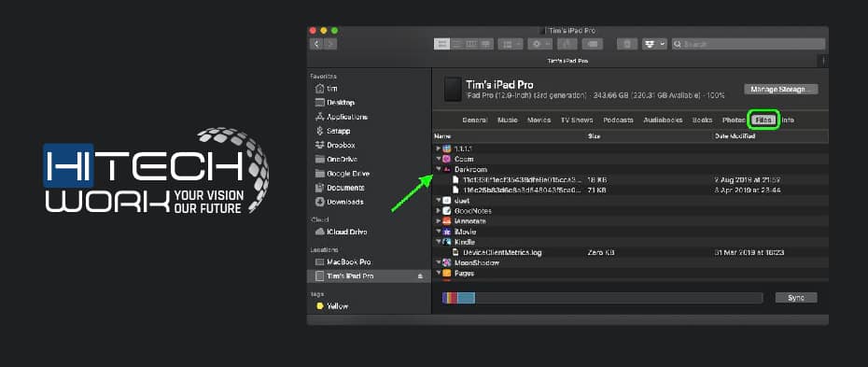Viewport: 868px width, 367px height.
Task: Toggle the MoonShadow disclosure triangle
Action: tap(439, 263)
